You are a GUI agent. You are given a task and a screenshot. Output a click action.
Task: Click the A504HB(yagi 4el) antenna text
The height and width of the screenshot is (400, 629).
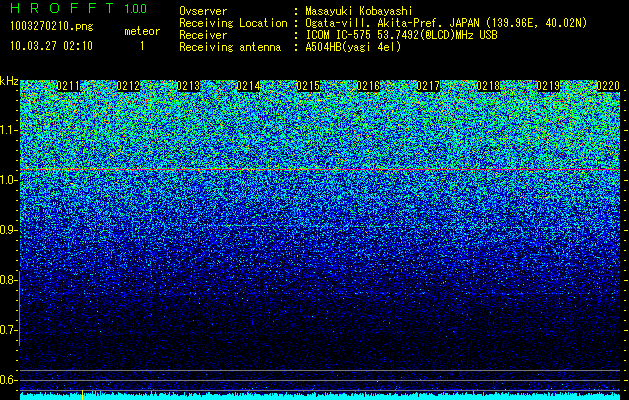(x=353, y=47)
